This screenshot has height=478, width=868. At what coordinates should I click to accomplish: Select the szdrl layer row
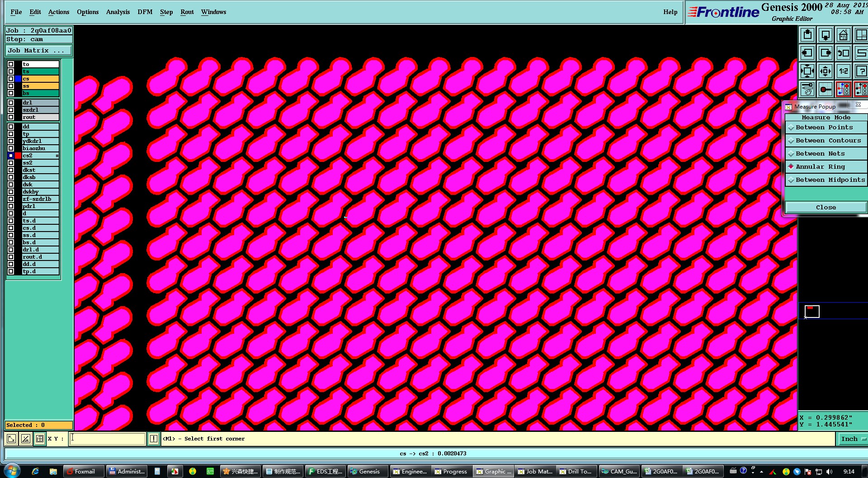40,110
